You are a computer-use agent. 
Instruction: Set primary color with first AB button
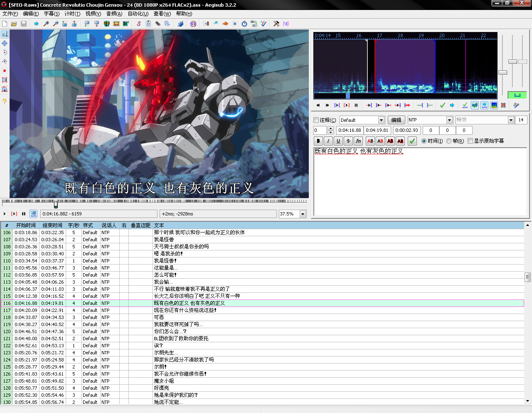pyautogui.click(x=370, y=141)
